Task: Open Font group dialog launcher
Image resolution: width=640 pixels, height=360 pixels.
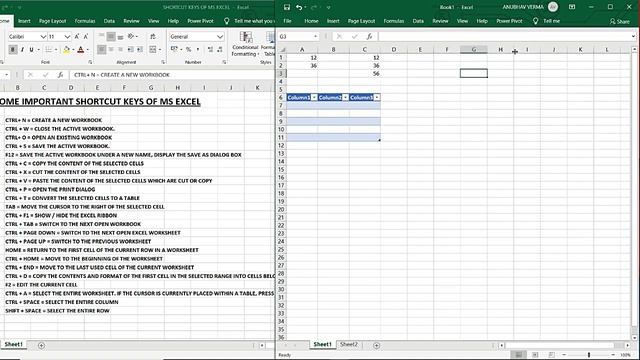Action: pyautogui.click(x=90, y=62)
